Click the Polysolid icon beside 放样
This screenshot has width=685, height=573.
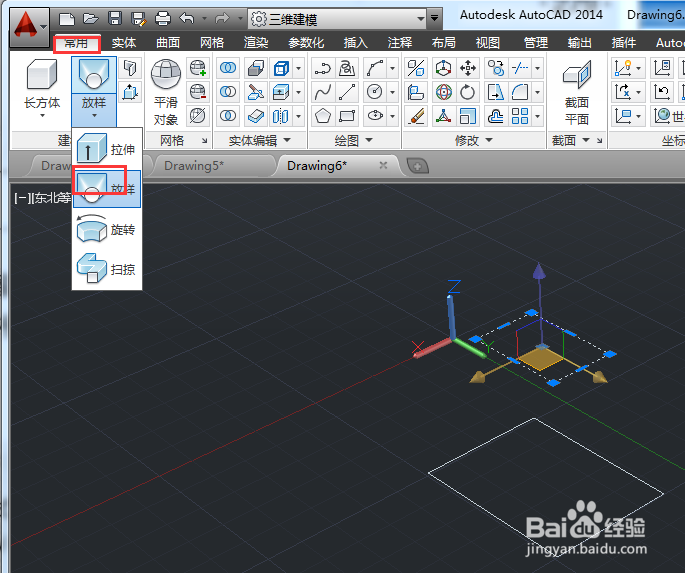(x=130, y=68)
